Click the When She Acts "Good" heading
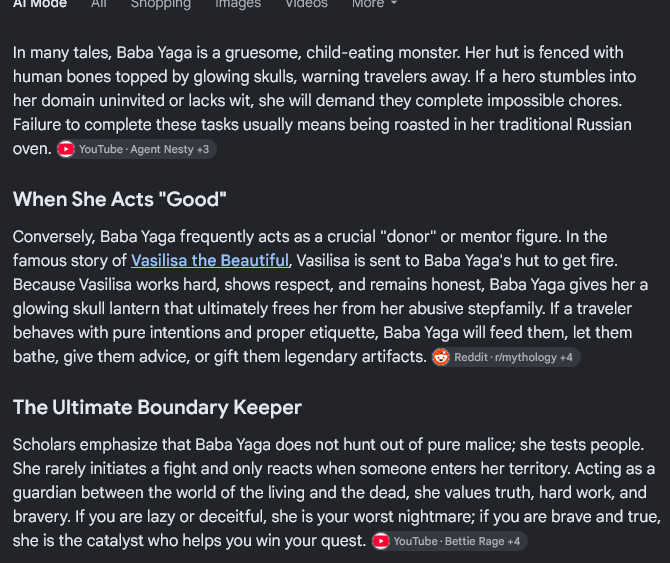This screenshot has width=670, height=563. point(120,199)
